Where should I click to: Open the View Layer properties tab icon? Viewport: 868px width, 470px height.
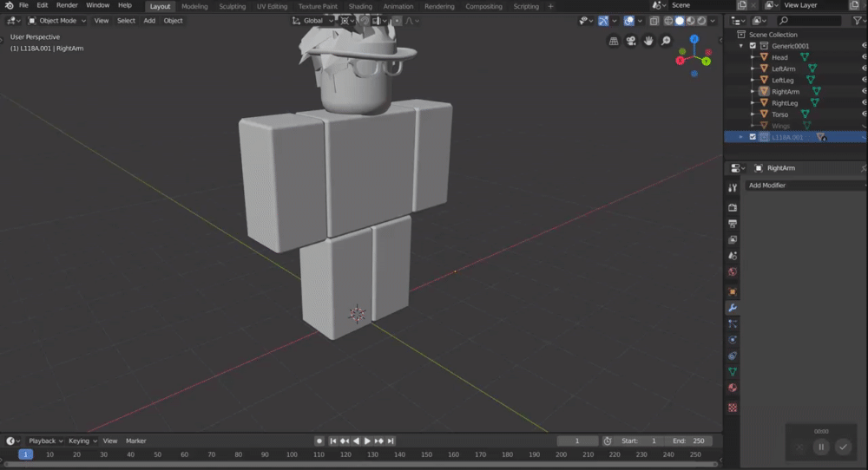(733, 239)
